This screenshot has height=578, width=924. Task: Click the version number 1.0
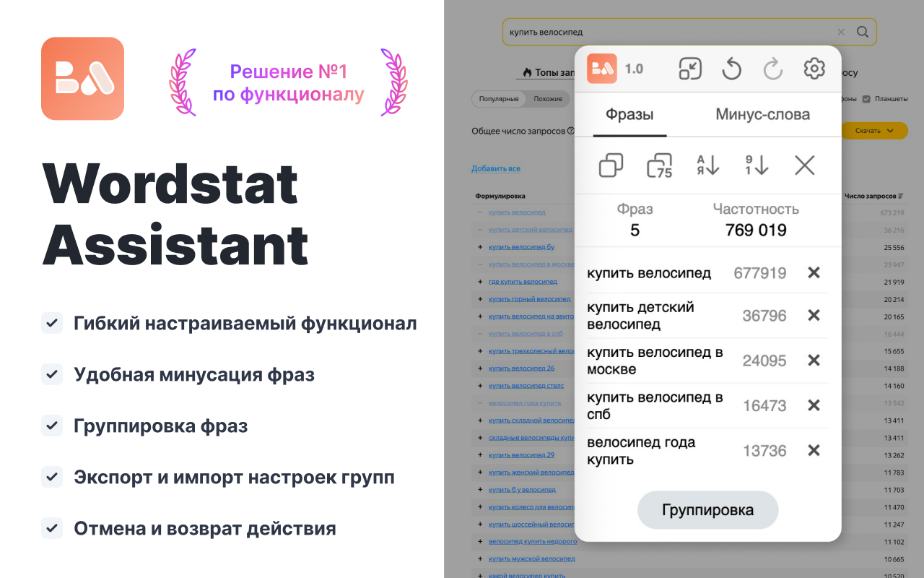pyautogui.click(x=634, y=69)
